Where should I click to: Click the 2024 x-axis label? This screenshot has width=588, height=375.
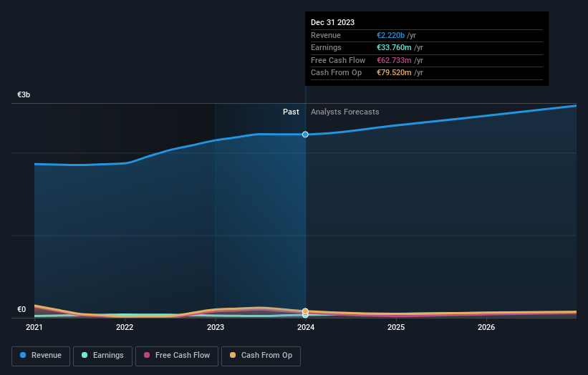click(306, 327)
